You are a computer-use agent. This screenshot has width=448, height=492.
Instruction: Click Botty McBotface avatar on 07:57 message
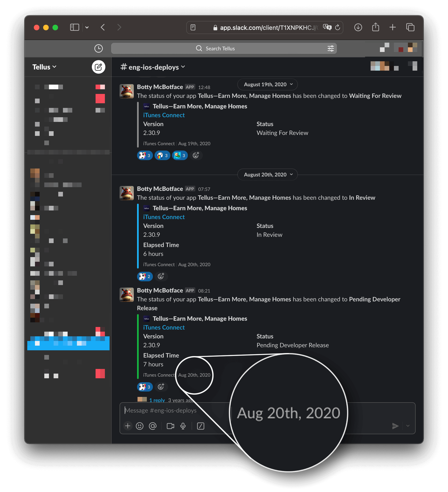(127, 193)
